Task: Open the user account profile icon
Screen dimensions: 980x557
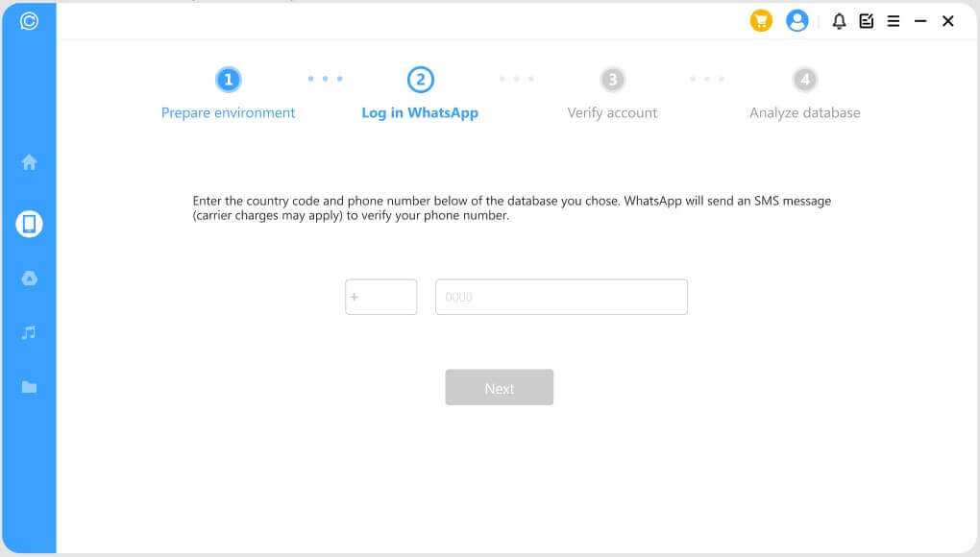Action: pos(796,21)
